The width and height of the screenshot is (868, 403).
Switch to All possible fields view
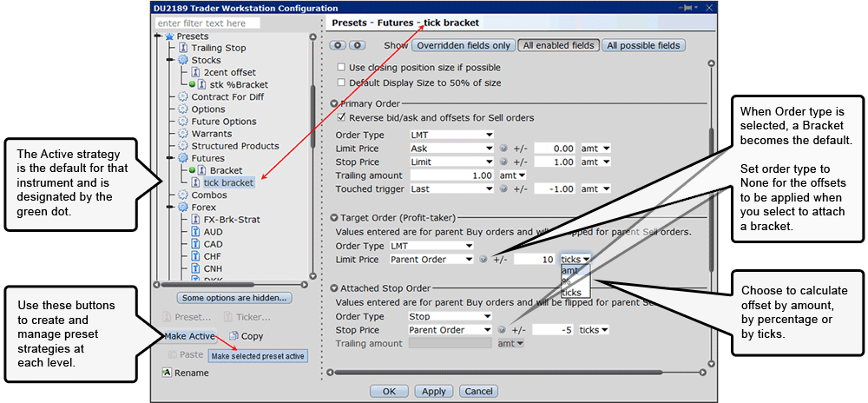pos(644,45)
